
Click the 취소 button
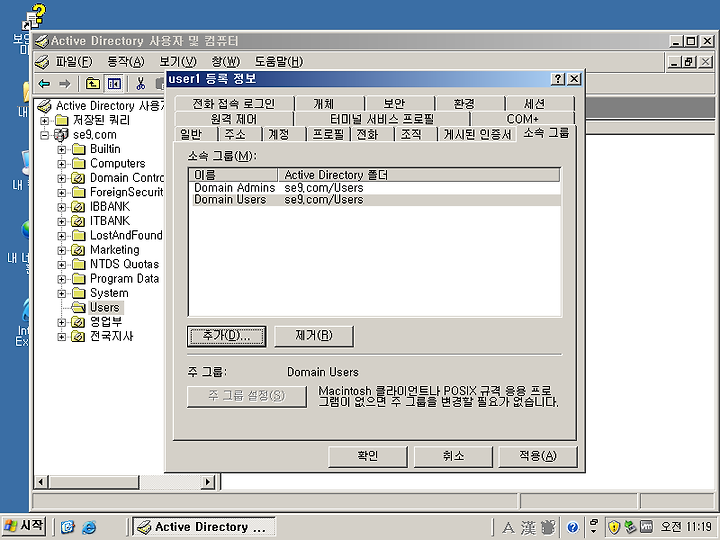coord(453,456)
